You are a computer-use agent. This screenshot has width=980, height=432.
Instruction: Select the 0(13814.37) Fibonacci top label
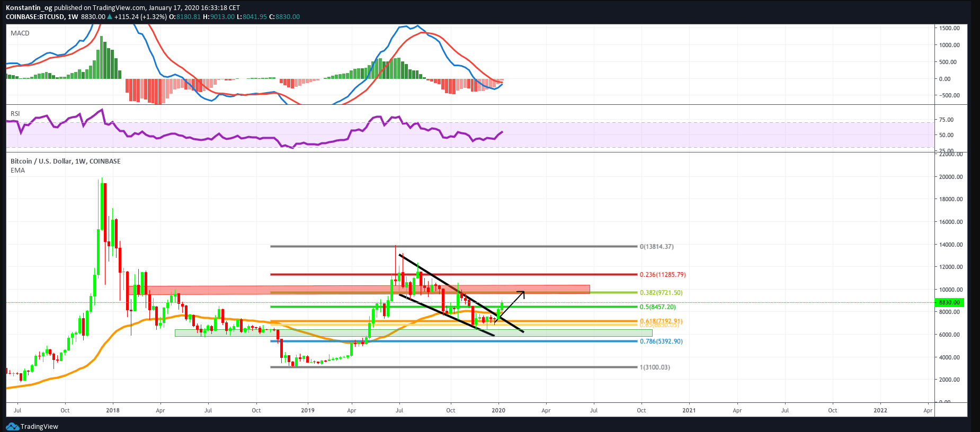tap(656, 247)
